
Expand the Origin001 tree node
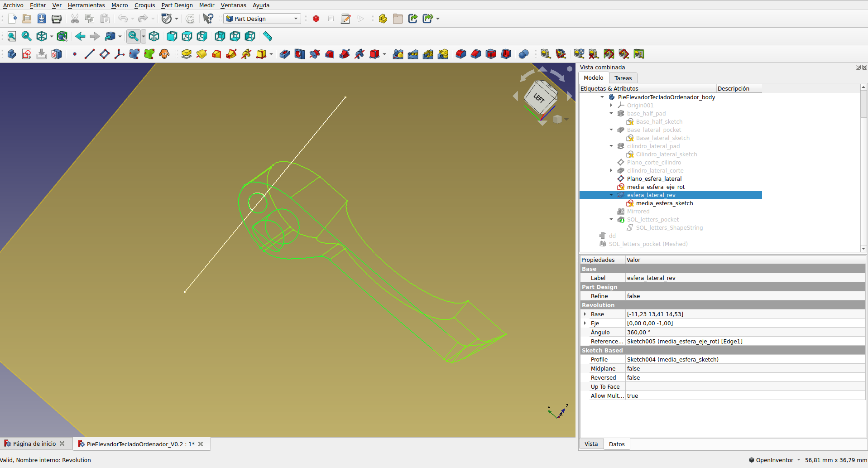click(x=611, y=105)
